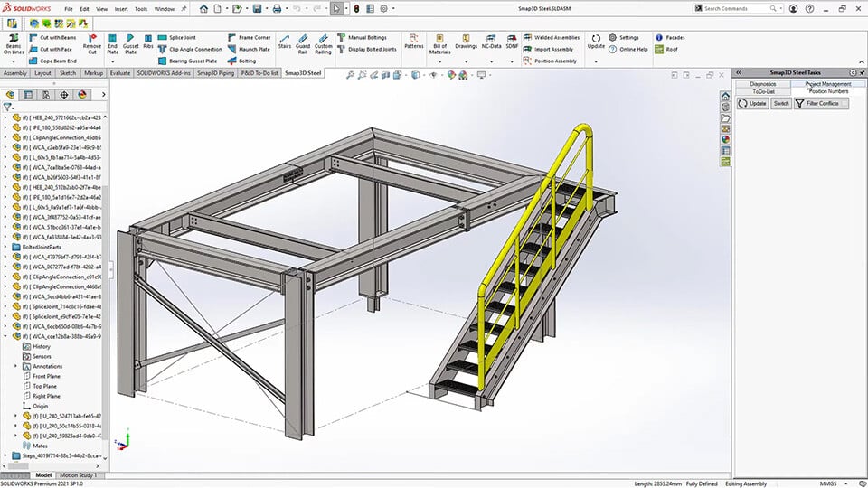Open Bill of Materials
Viewport: 868px width, 488px height.
(x=439, y=43)
